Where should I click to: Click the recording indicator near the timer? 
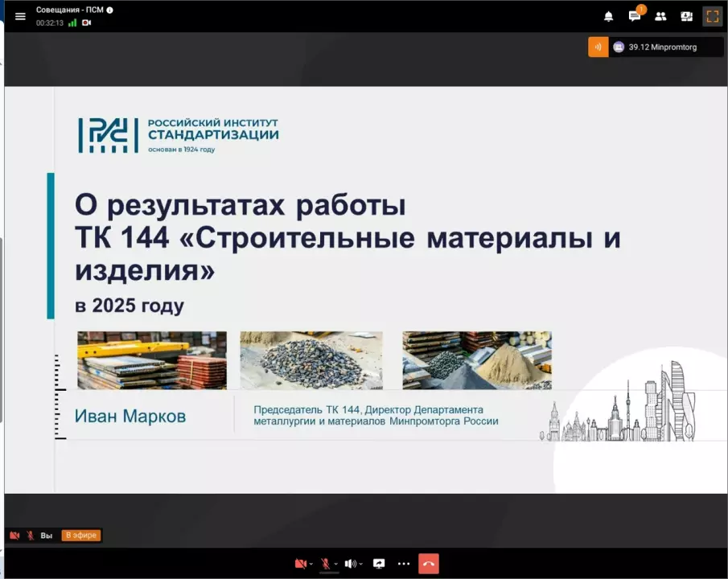point(86,23)
